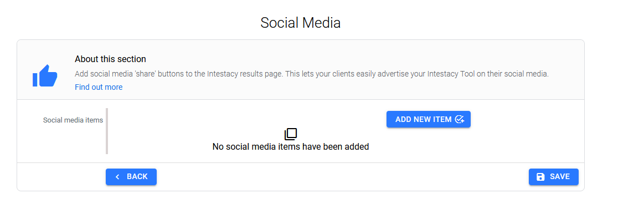Click the share buttons description text

point(311,73)
